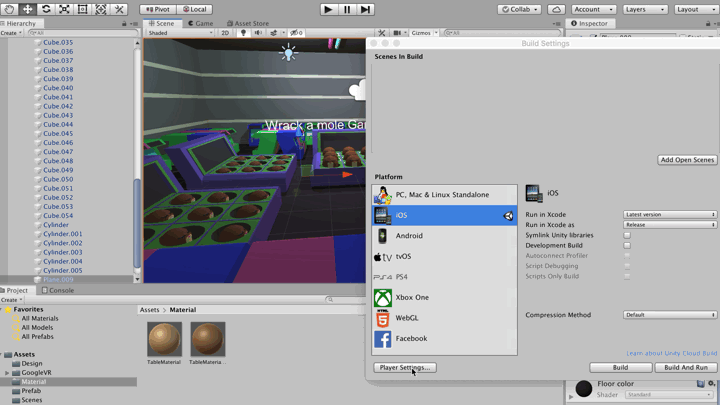Open Player Settings

pyautogui.click(x=405, y=367)
